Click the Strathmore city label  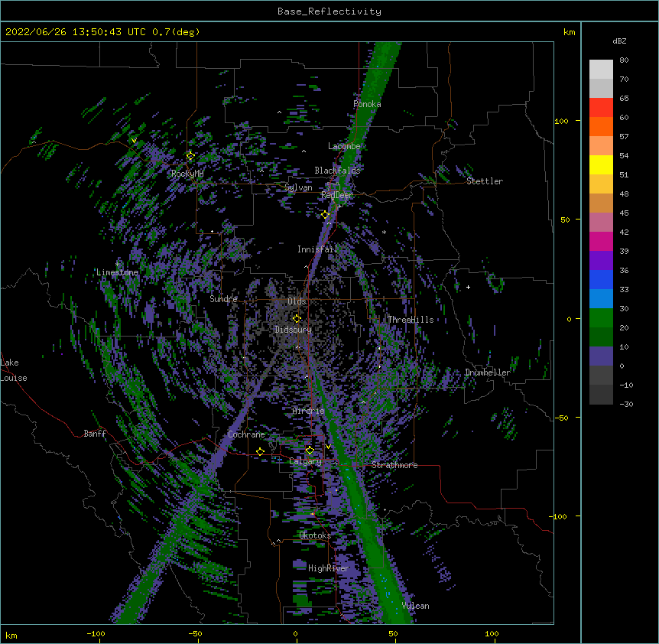394,465
